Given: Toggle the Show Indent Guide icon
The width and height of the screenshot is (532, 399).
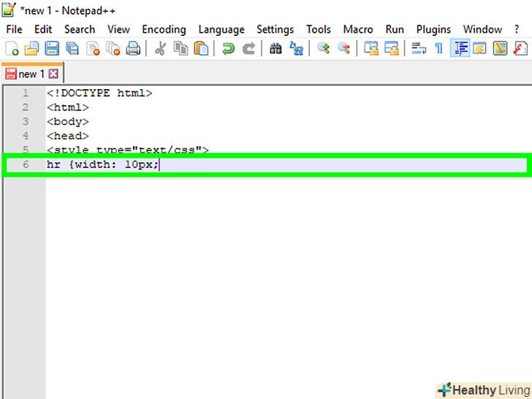Looking at the screenshot, I should pyautogui.click(x=460, y=47).
